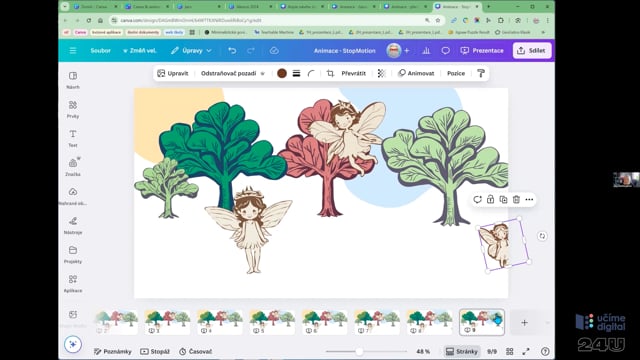Open the 48 % zoom level menu

[x=423, y=351]
